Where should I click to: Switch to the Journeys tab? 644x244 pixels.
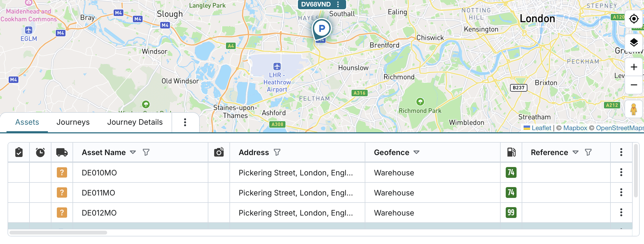pyautogui.click(x=73, y=122)
